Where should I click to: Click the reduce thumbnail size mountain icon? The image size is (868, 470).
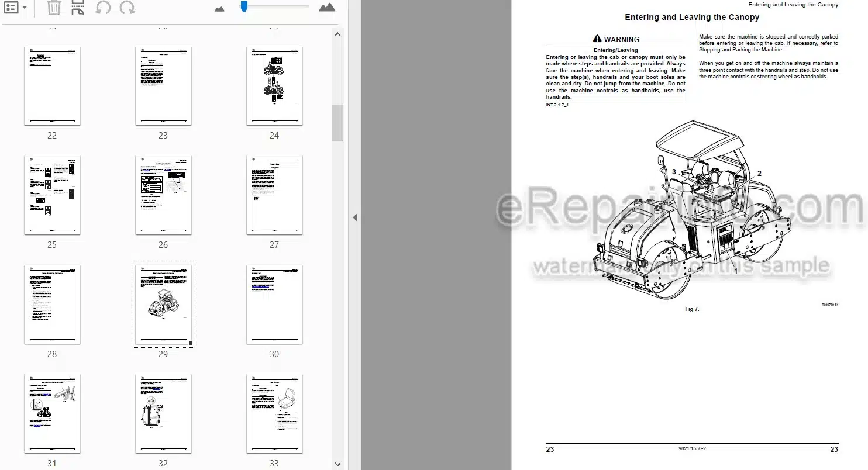coord(220,8)
